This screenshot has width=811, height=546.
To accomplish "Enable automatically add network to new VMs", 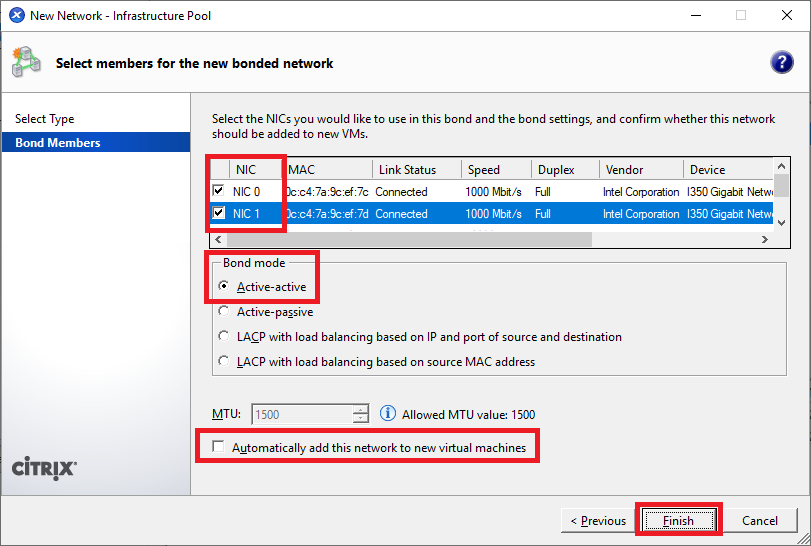I will pos(219,448).
